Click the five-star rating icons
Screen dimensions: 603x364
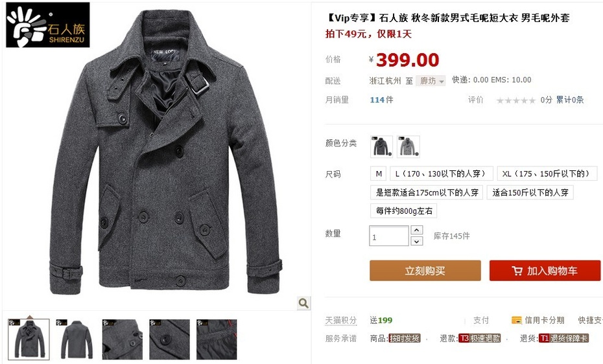coord(515,100)
